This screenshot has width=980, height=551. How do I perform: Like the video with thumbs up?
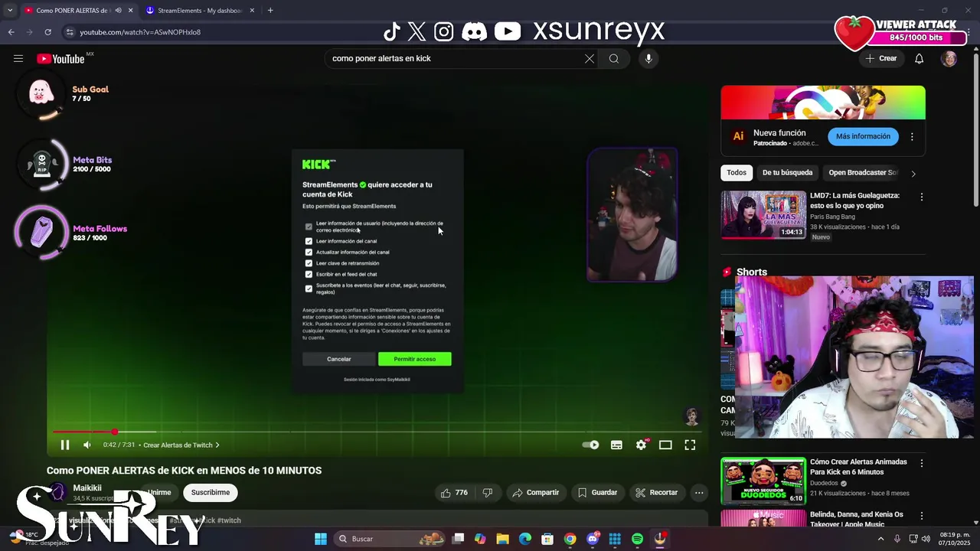[454, 493]
